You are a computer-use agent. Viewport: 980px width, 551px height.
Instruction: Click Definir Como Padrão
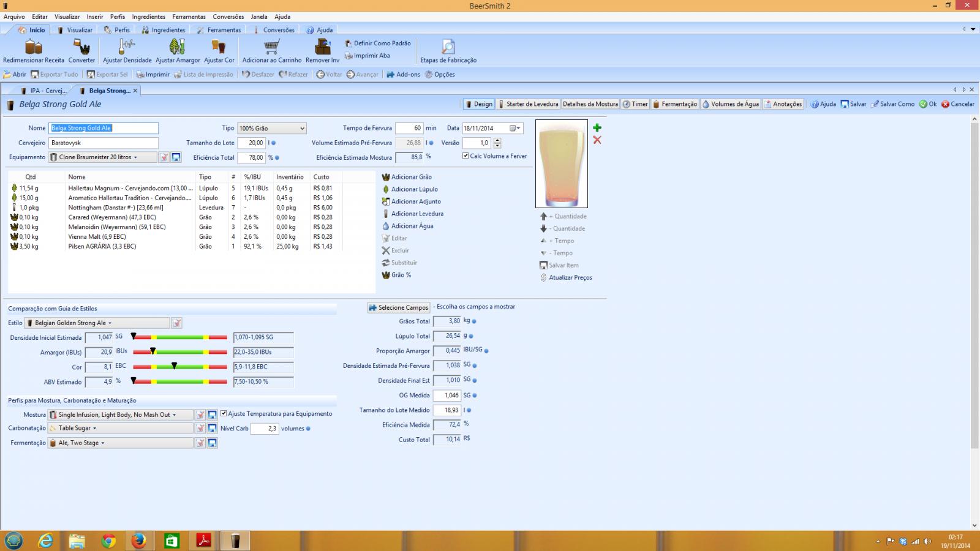coord(378,43)
